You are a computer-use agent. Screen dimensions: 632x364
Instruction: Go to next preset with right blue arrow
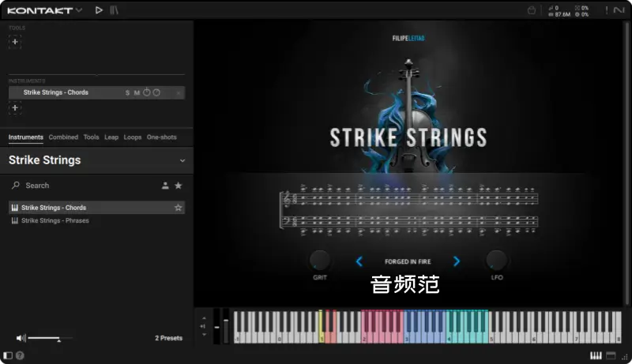pos(457,261)
